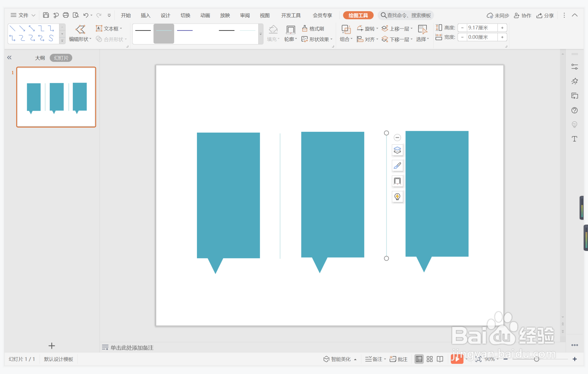
Task: Click the Comments (批注) button
Action: coord(399,359)
